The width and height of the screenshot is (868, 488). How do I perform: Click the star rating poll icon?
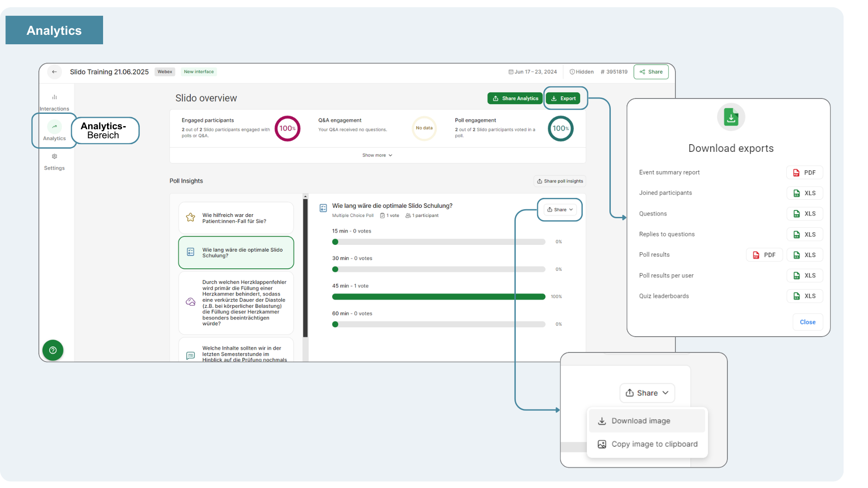point(191,217)
